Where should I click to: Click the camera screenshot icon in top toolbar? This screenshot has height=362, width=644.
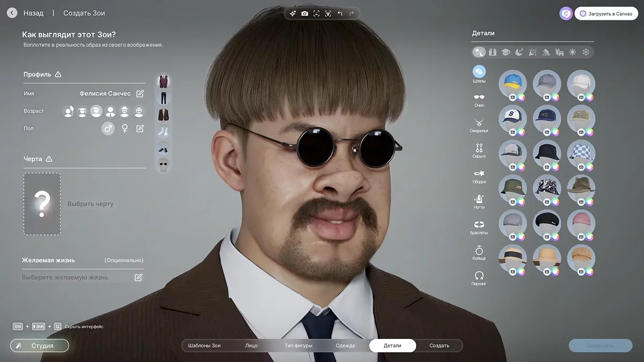[x=305, y=13]
